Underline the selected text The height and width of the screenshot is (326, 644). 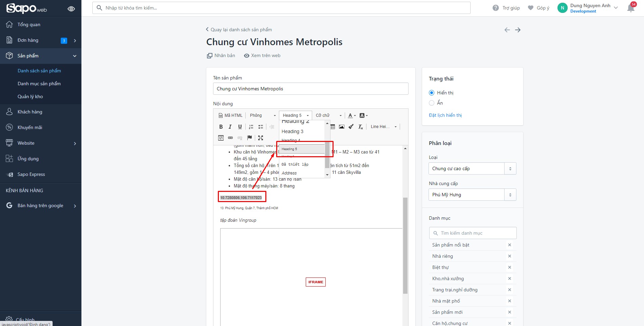[240, 127]
